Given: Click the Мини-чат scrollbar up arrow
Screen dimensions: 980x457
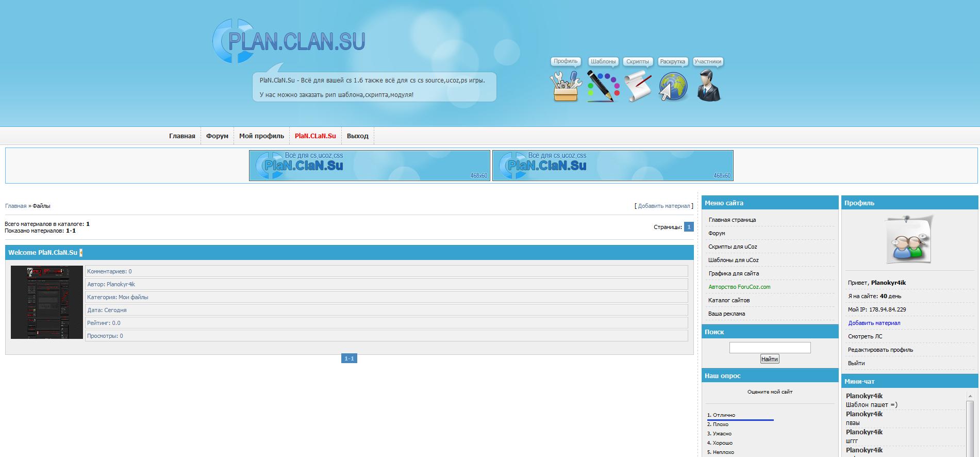Looking at the screenshot, I should 970,396.
